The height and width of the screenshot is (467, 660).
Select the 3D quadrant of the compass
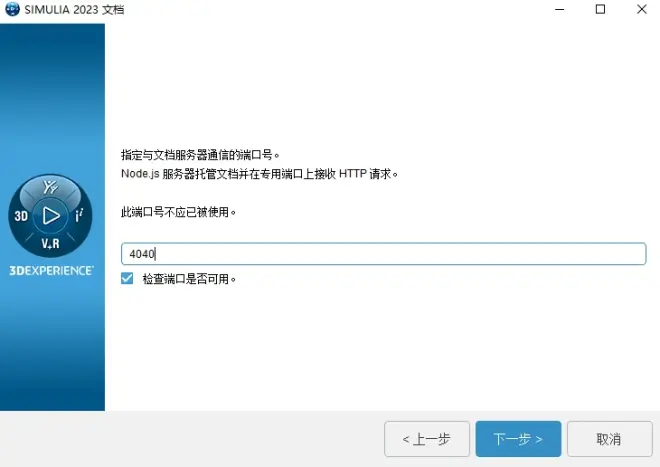(x=21, y=216)
